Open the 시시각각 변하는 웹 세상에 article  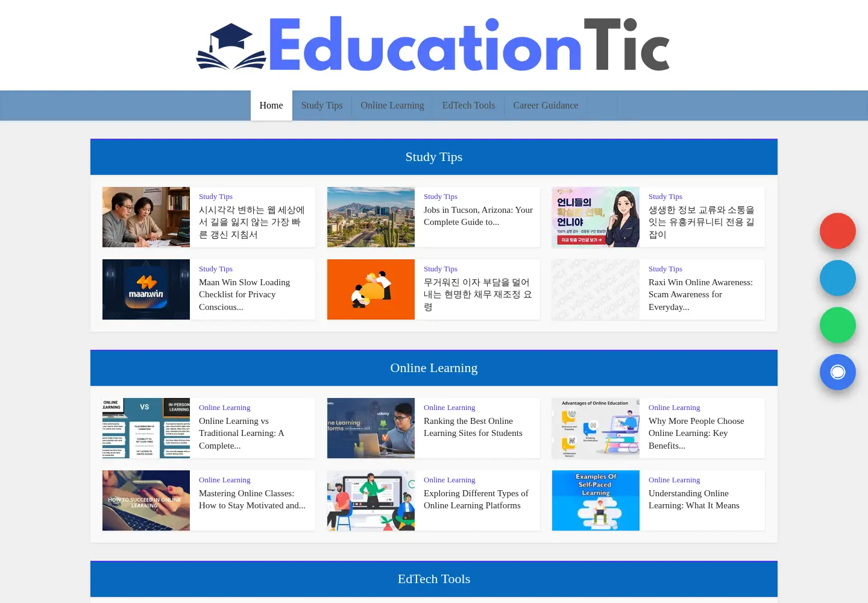[252, 222]
